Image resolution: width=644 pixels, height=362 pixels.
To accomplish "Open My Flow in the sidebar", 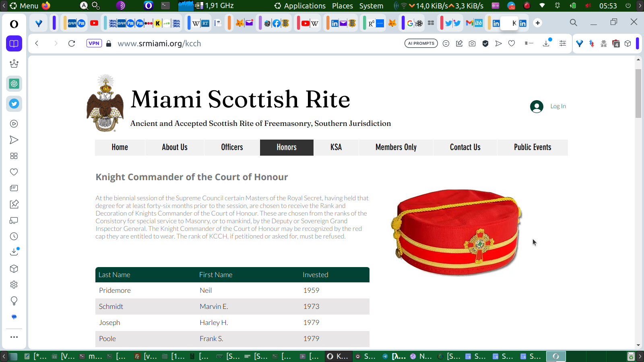I will pyautogui.click(x=14, y=140).
